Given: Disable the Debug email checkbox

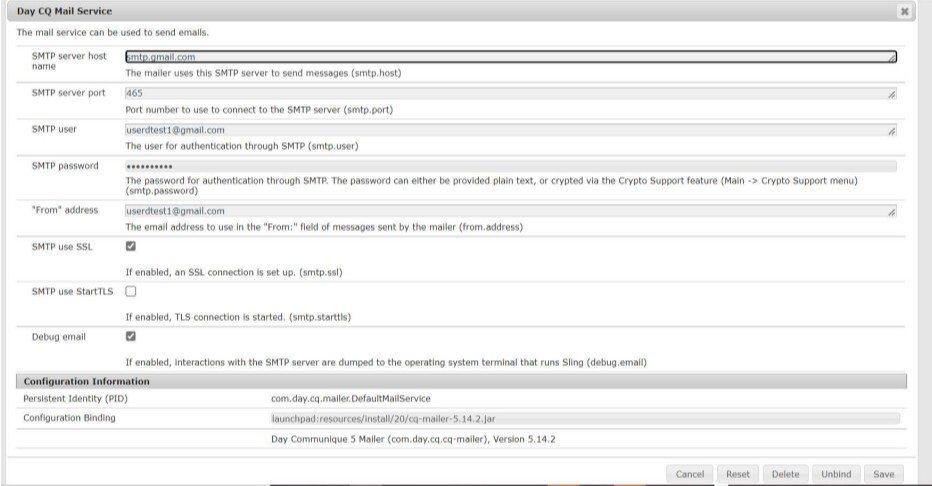Looking at the screenshot, I should coord(131,336).
